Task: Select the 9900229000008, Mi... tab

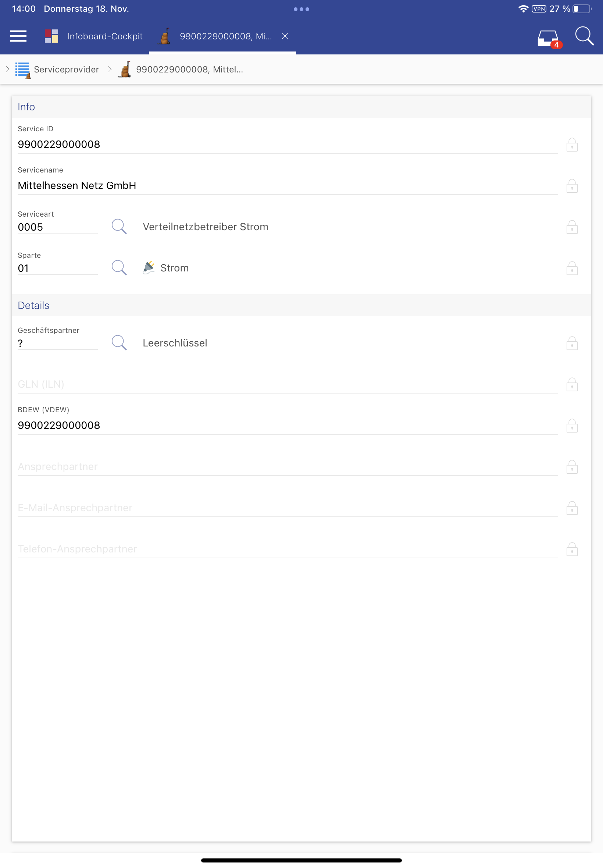Action: point(225,36)
